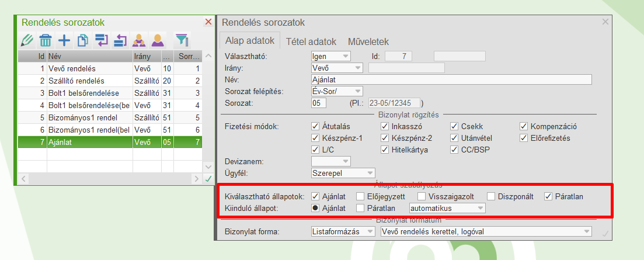This screenshot has height=260, width=644.
Task: Click the Név input field containing Ajánlat
Action: click(x=452, y=79)
